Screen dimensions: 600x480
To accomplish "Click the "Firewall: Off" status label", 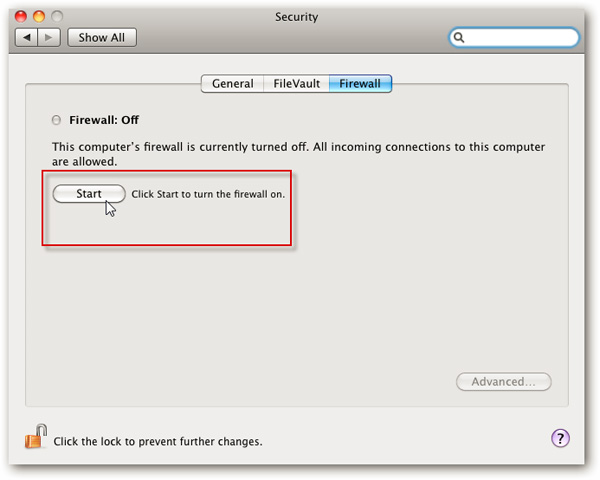I will pyautogui.click(x=102, y=120).
